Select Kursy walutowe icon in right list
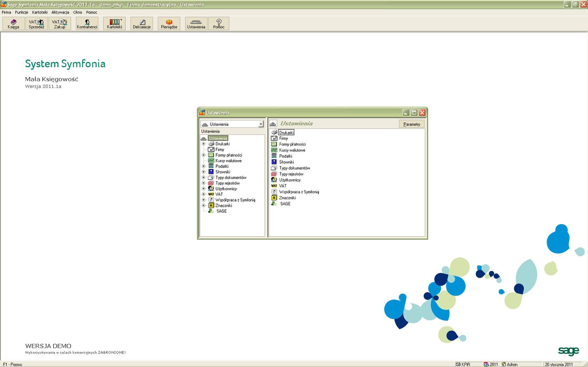The image size is (588, 367). (x=274, y=150)
